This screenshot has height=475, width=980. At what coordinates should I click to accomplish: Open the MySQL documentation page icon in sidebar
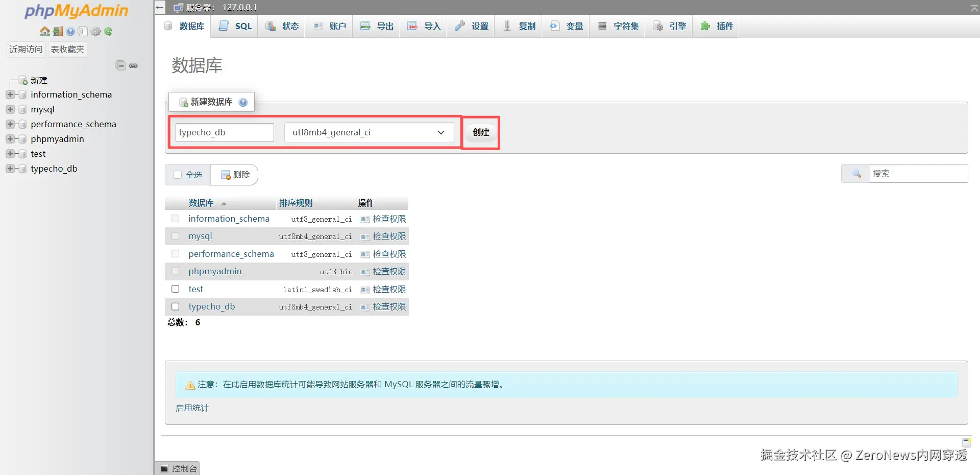[x=83, y=32]
